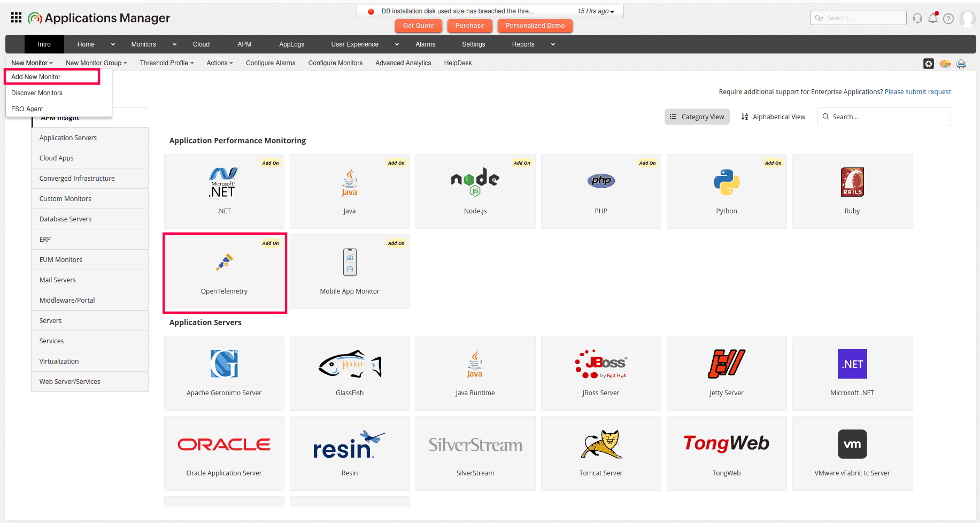
Task: Click the printer icon in the toolbar
Action: [961, 64]
